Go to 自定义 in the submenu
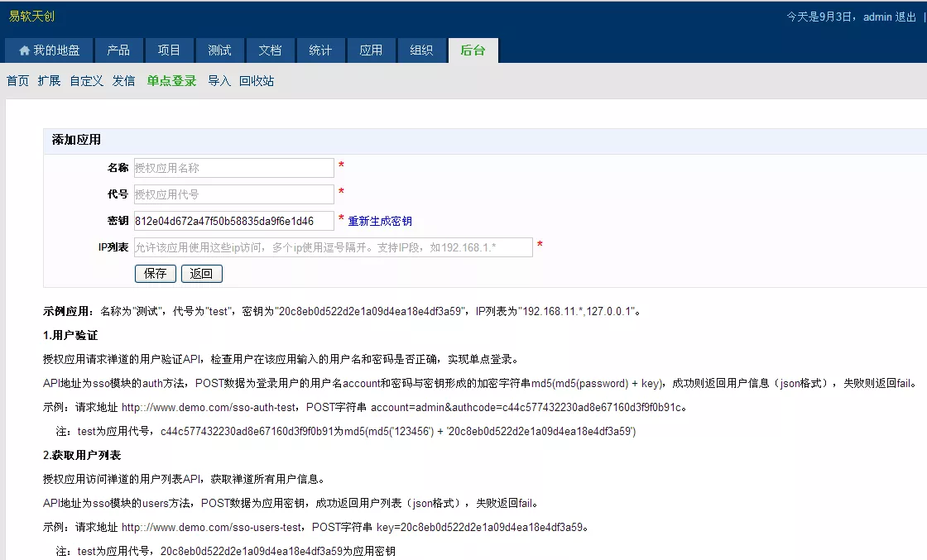This screenshot has height=560, width=927. tap(86, 81)
